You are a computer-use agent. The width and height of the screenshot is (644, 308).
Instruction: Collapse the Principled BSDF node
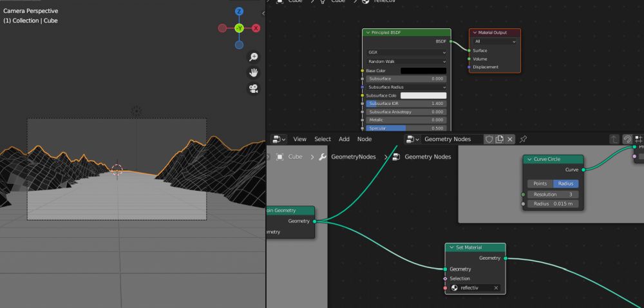(x=368, y=32)
